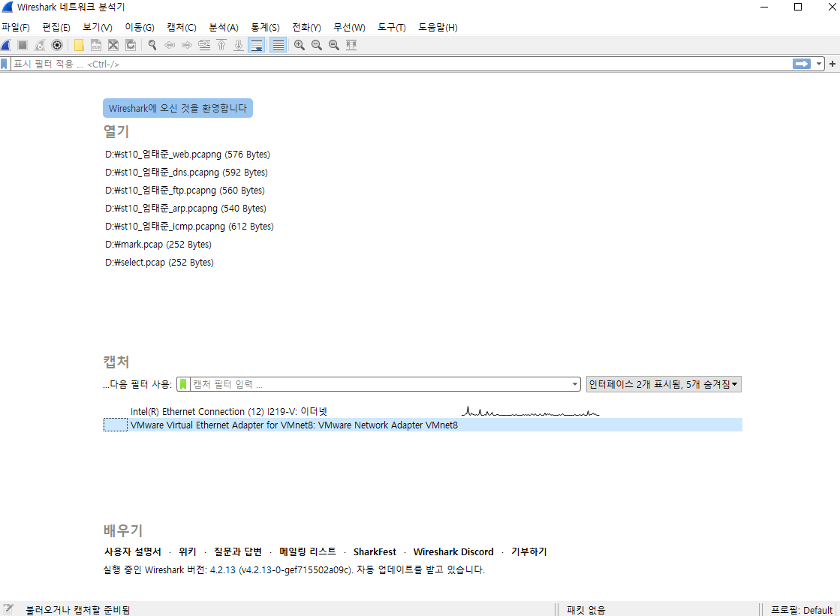
Task: Click the restart capture icon
Action: (x=41, y=45)
